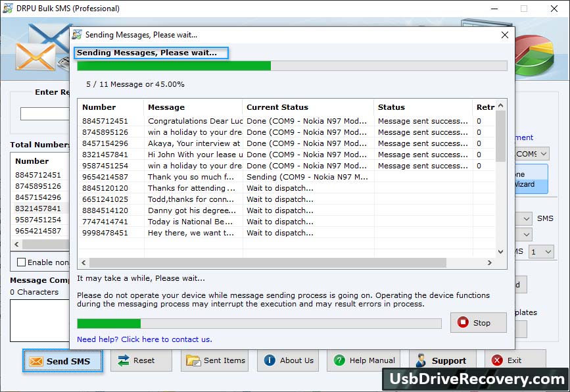Click the envelope icon on Send SMS
The image size is (570, 392).
(x=36, y=361)
